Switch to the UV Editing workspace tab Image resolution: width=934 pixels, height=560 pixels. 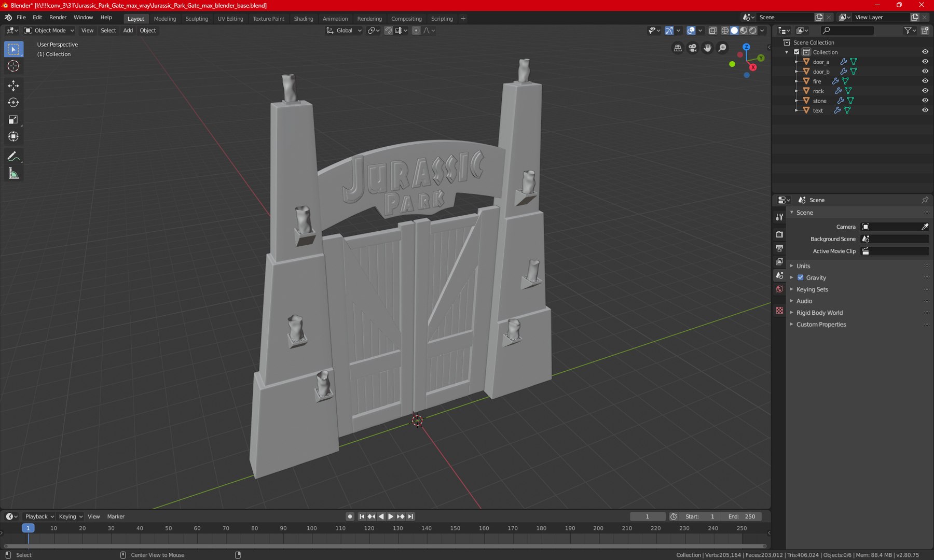pos(230,19)
